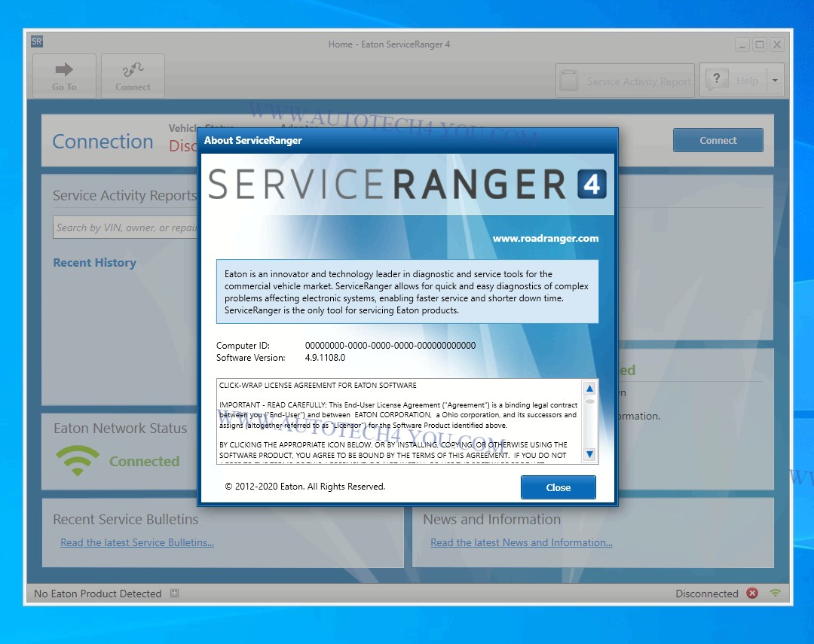
Task: Open the Service Activity Report toolbar button
Action: 625,81
